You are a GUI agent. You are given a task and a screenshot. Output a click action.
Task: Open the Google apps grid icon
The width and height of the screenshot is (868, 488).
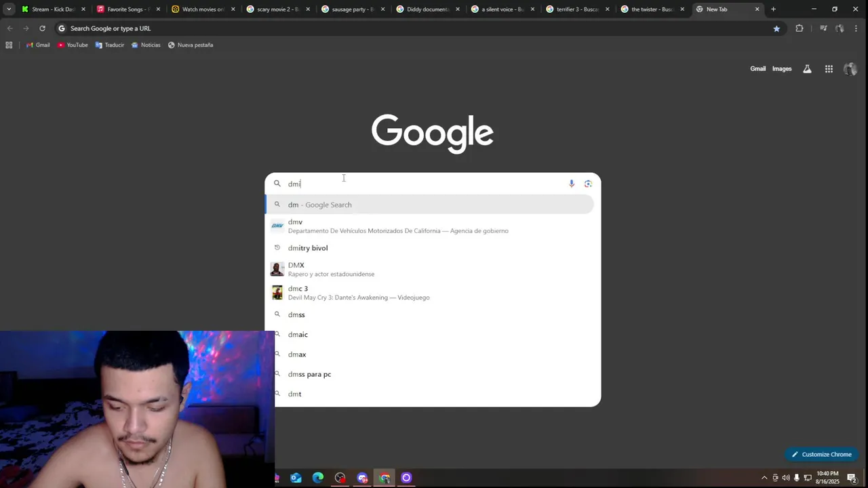point(829,69)
